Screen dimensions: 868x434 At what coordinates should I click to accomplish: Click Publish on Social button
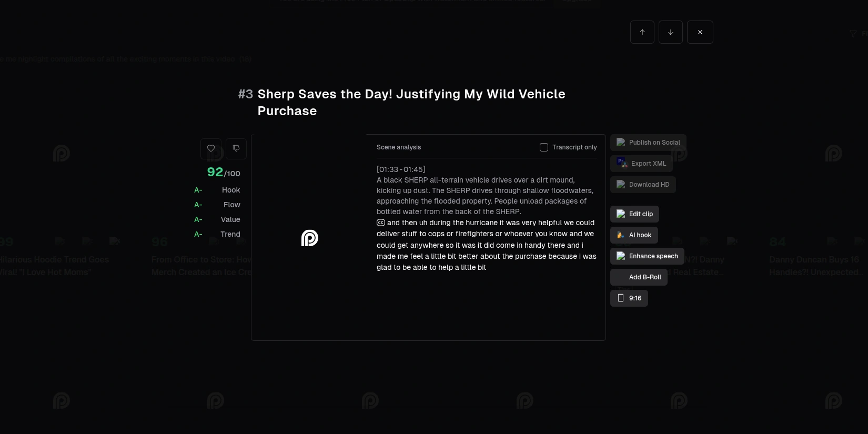[x=648, y=143]
